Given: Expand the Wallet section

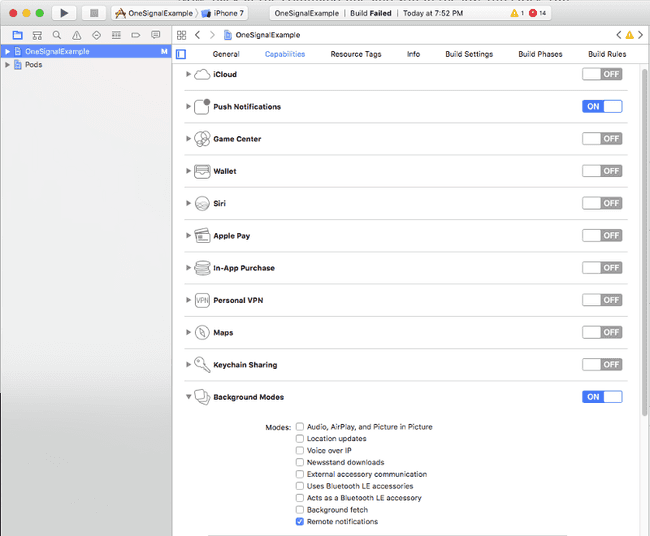Looking at the screenshot, I should (x=188, y=171).
